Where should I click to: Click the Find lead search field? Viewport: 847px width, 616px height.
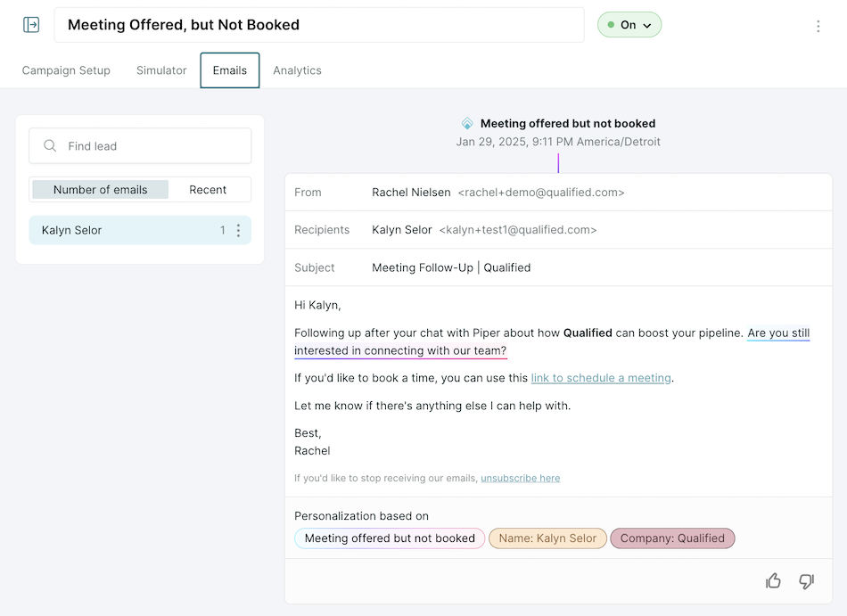click(x=140, y=146)
